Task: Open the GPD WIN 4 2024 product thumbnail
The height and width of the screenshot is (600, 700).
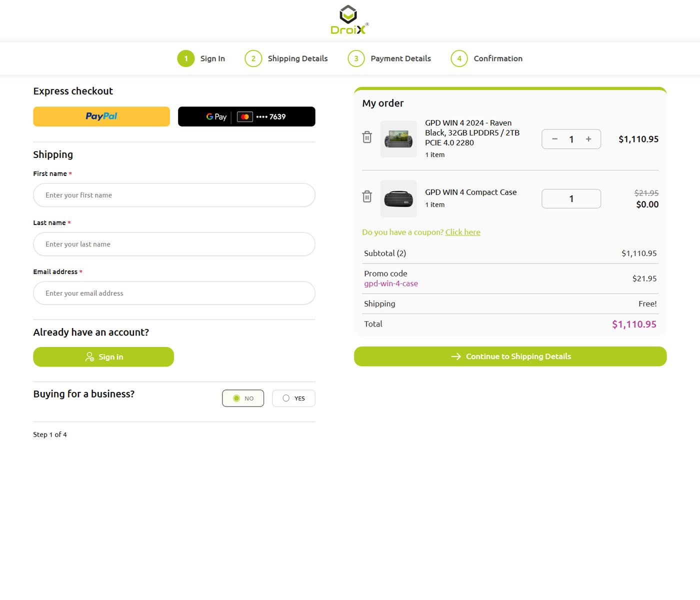Action: pyautogui.click(x=398, y=139)
